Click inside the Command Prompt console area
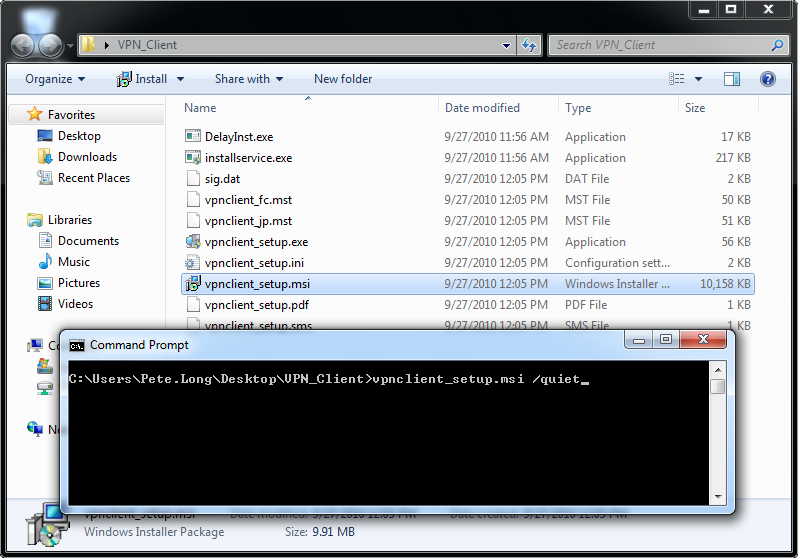 [x=388, y=433]
